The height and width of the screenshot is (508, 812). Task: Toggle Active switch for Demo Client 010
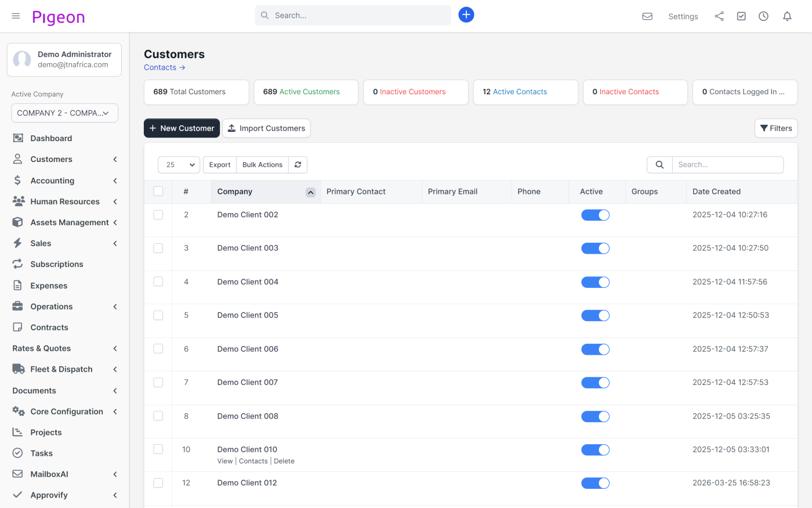[596, 450]
